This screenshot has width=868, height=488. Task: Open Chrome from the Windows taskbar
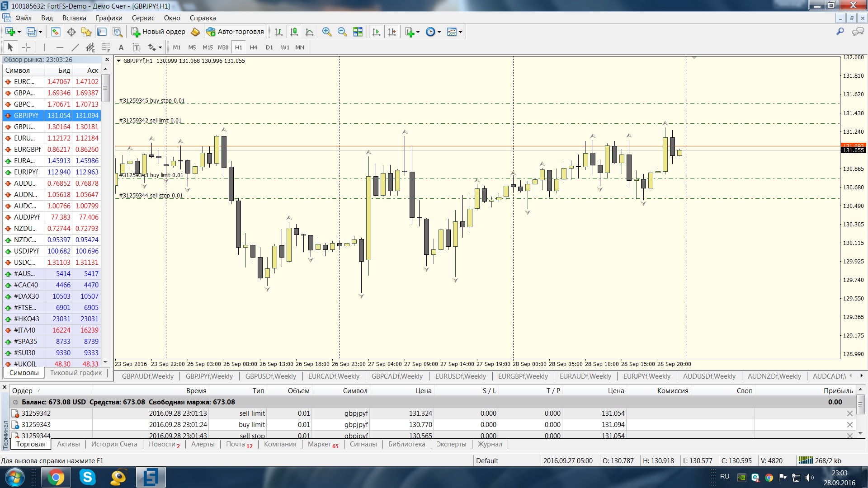point(56,477)
